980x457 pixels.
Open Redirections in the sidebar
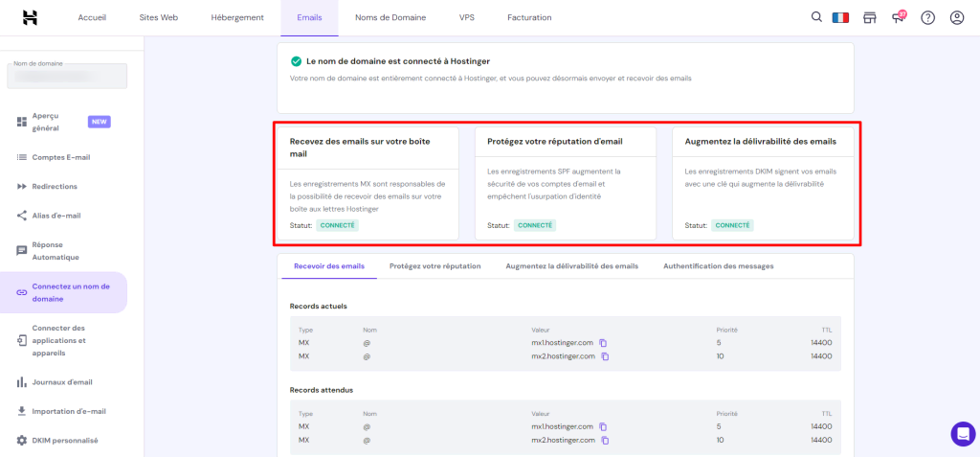point(55,186)
